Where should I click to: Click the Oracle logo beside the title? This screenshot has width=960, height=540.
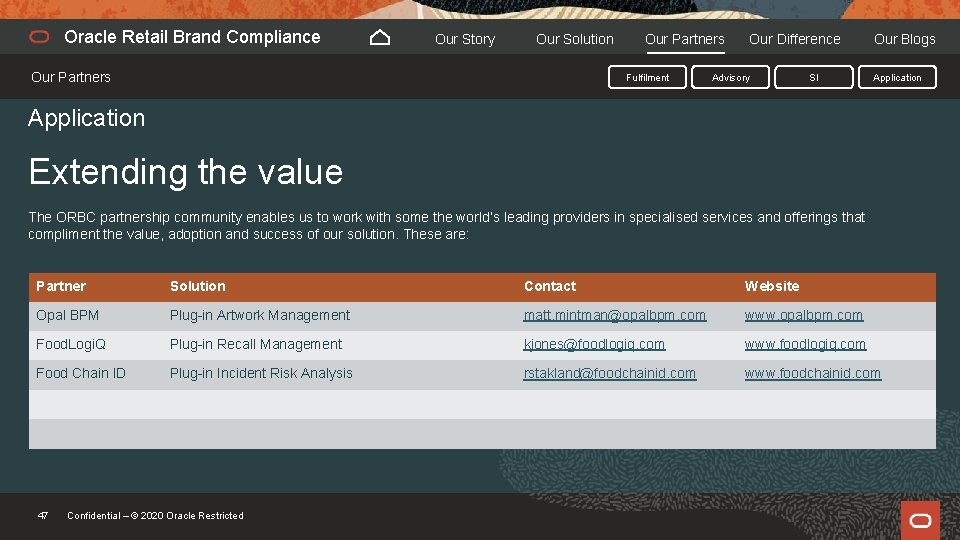tap(39, 37)
